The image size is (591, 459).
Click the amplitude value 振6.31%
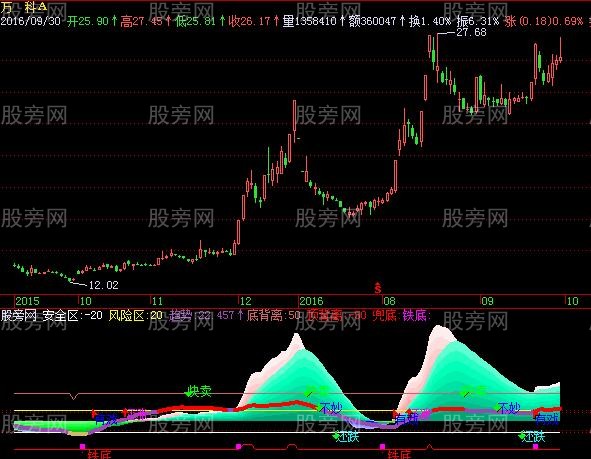coord(478,21)
